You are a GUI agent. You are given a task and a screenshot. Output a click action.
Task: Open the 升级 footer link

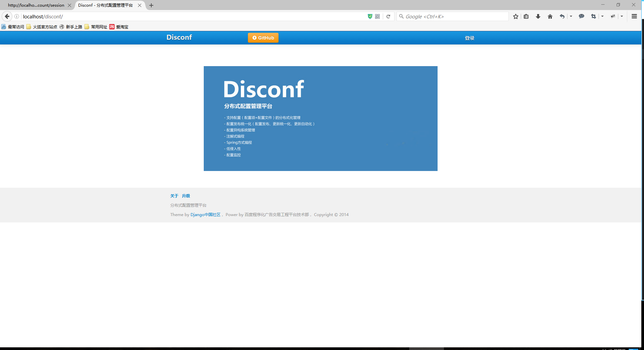point(186,196)
